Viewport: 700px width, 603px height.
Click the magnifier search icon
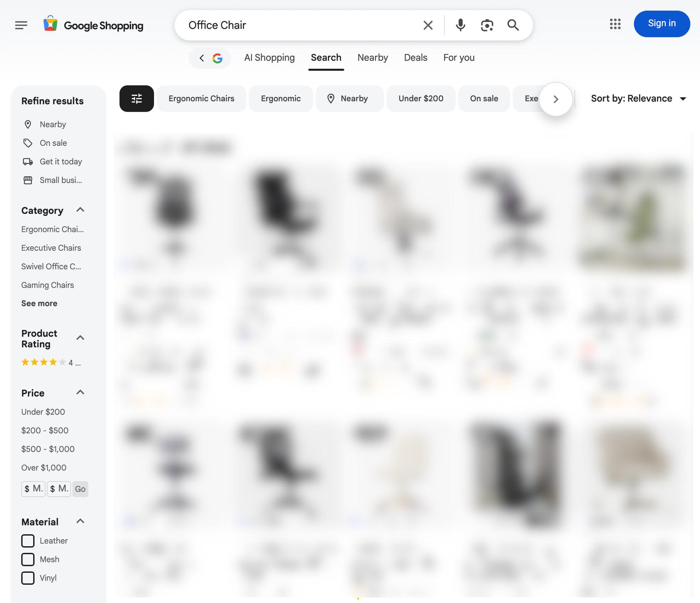[513, 25]
